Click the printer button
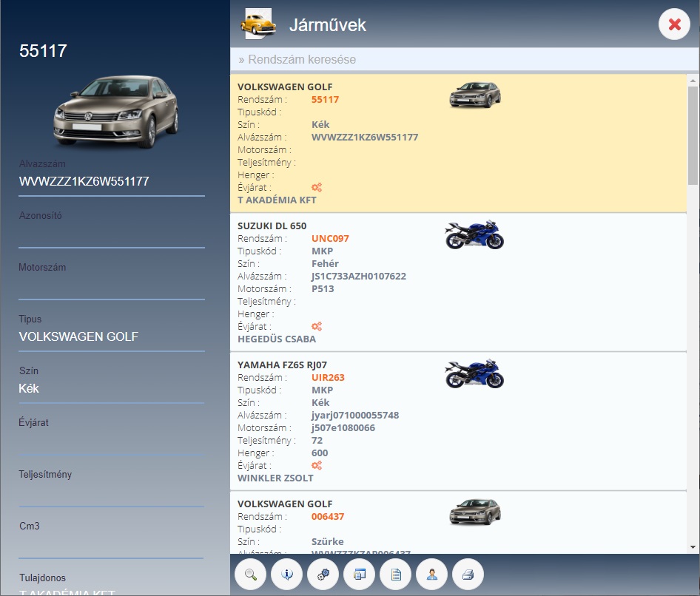 tap(468, 574)
